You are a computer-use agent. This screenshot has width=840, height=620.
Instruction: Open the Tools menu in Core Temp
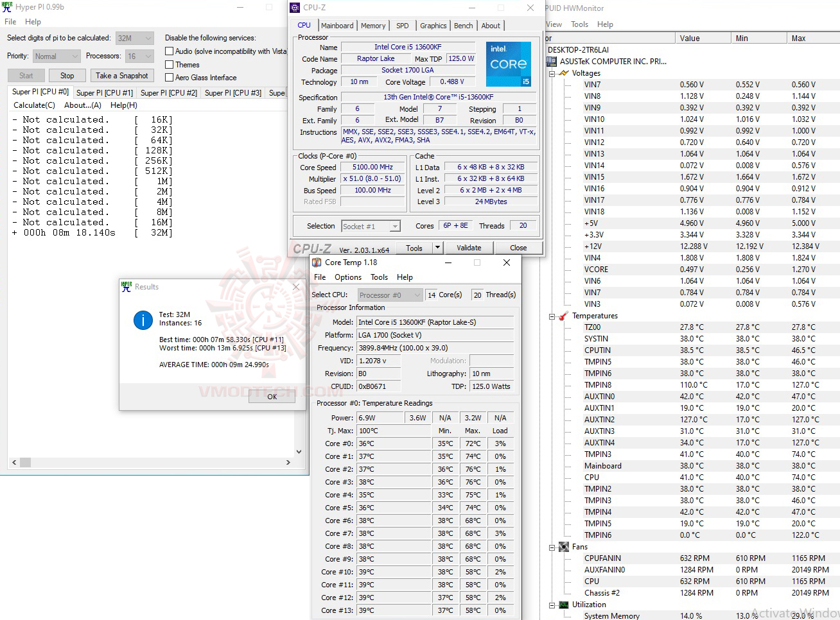(x=379, y=277)
